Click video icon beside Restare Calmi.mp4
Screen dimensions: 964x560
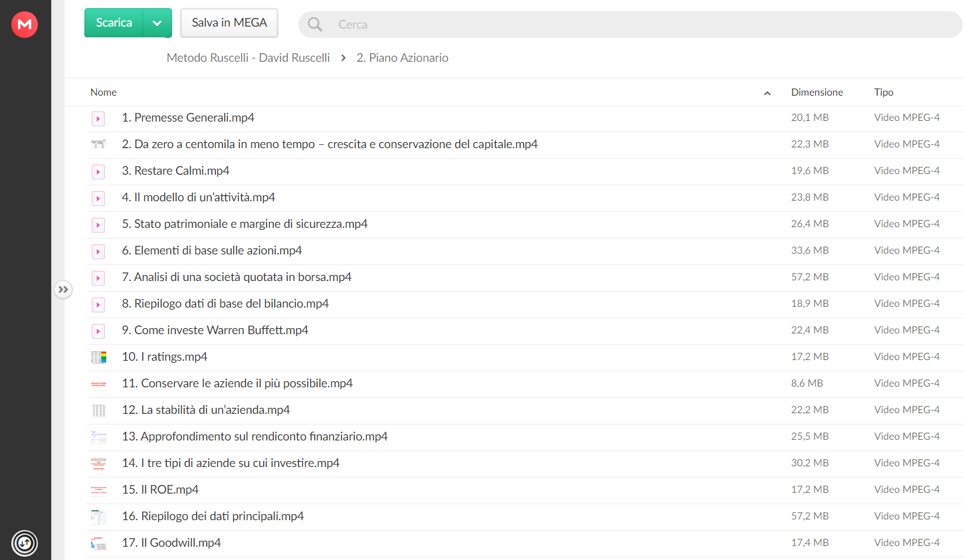click(98, 171)
